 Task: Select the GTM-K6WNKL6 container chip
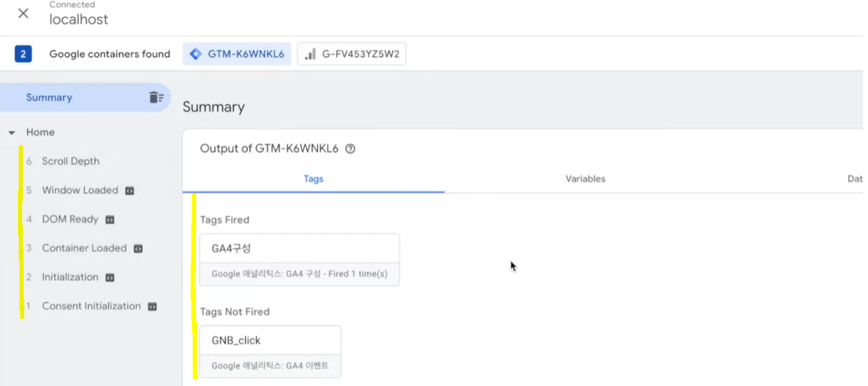coord(237,54)
